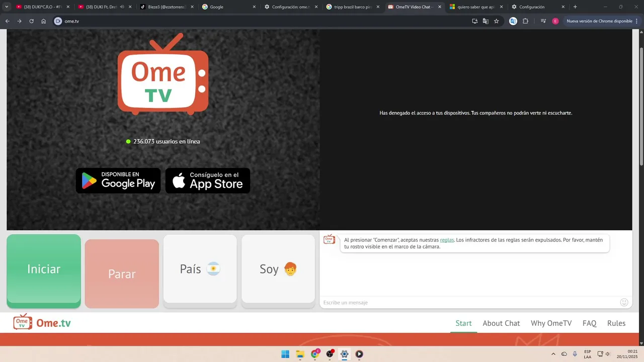
Task: Open File Explorer from the taskbar
Action: [300, 354]
